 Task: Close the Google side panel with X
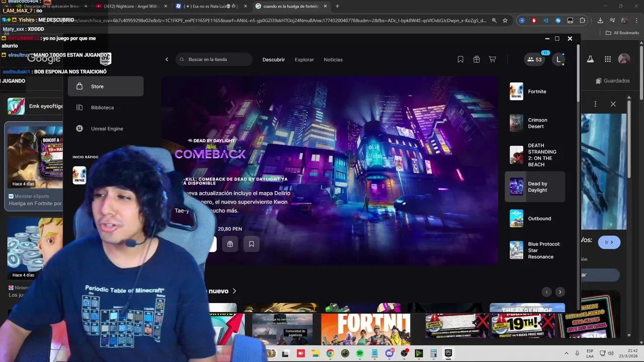613,104
